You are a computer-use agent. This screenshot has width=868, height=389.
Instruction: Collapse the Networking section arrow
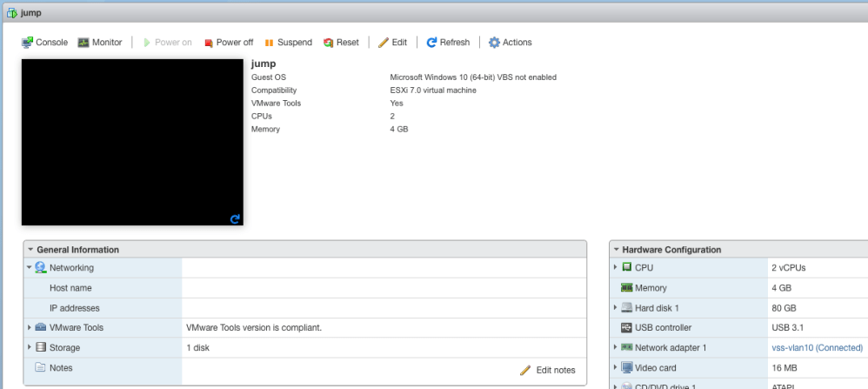pos(29,268)
